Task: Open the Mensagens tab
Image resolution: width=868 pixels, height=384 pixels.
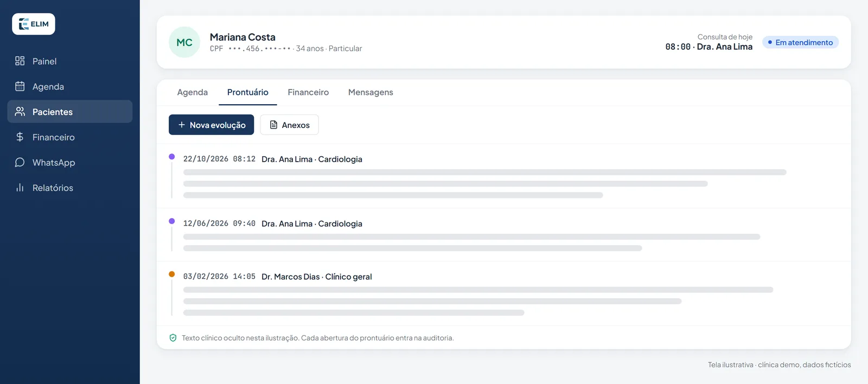Action: tap(371, 92)
